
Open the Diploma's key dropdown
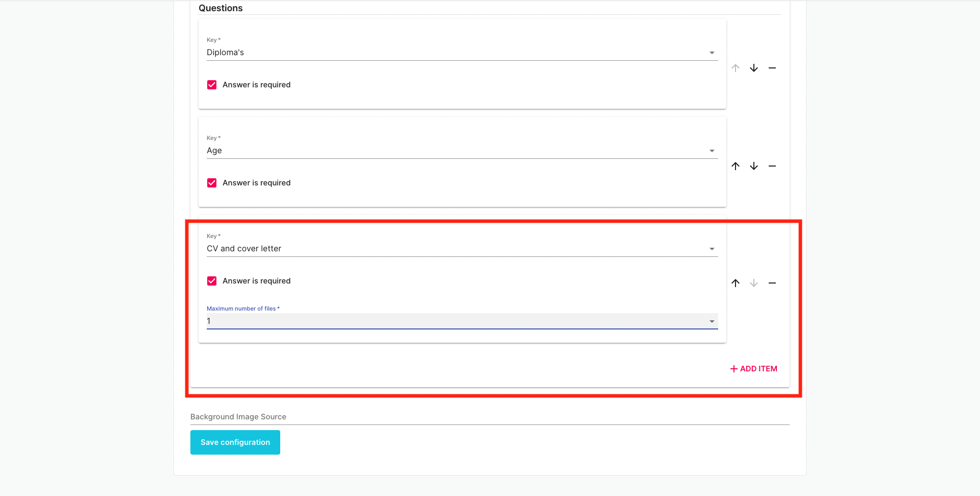coord(462,53)
